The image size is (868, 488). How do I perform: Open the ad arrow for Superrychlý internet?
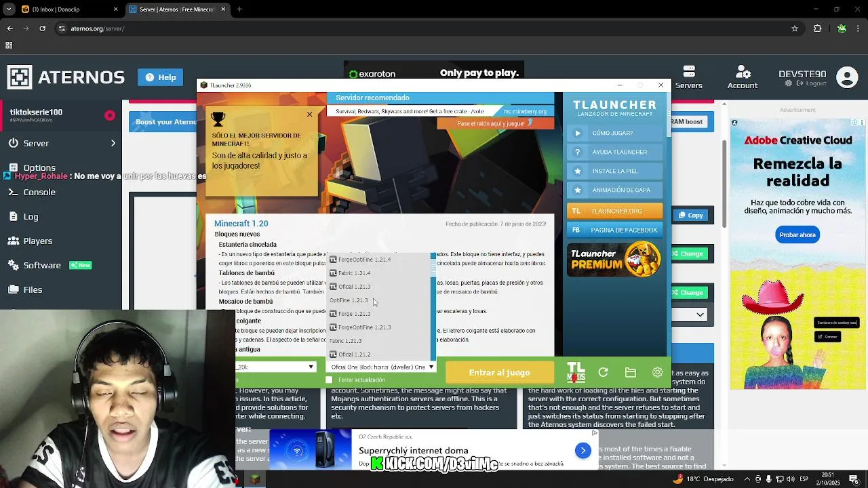(583, 450)
